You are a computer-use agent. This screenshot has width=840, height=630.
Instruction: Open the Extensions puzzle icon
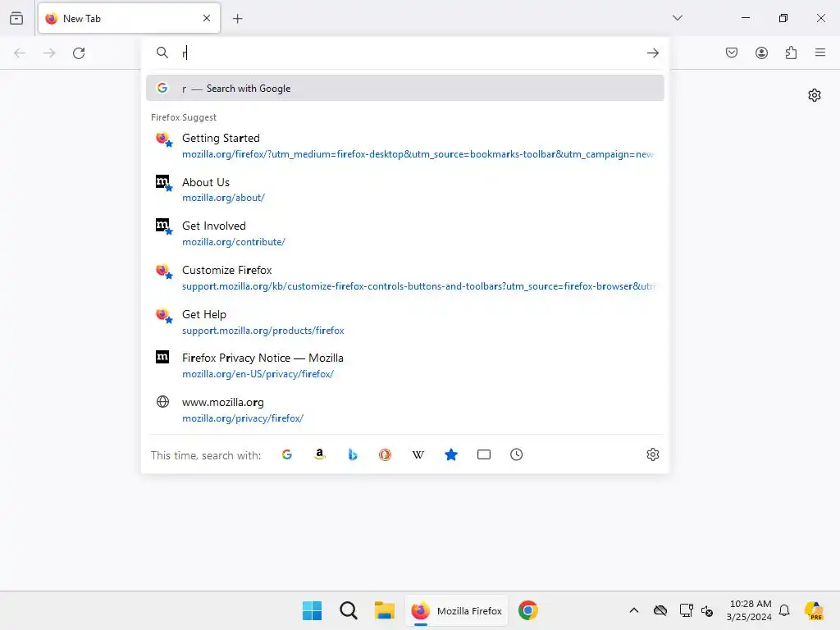[791, 52]
